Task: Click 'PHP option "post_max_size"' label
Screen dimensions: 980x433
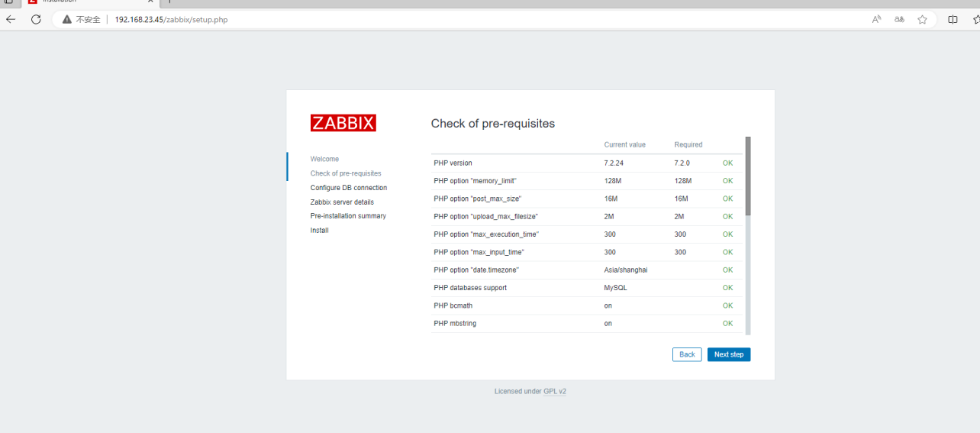Action: tap(478, 199)
